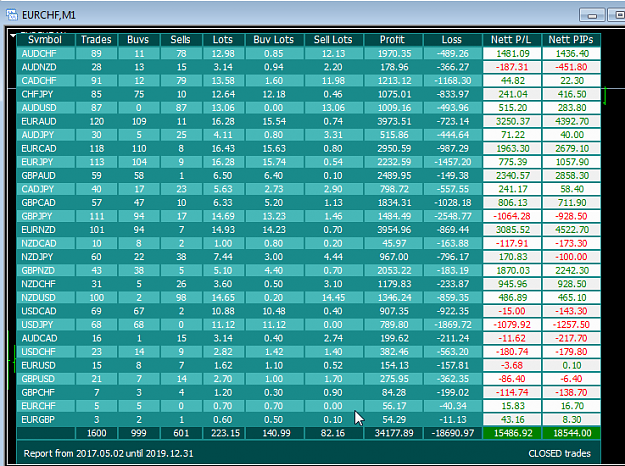Select the NZDUSD symbol cell
The image size is (625, 466).
point(45,297)
